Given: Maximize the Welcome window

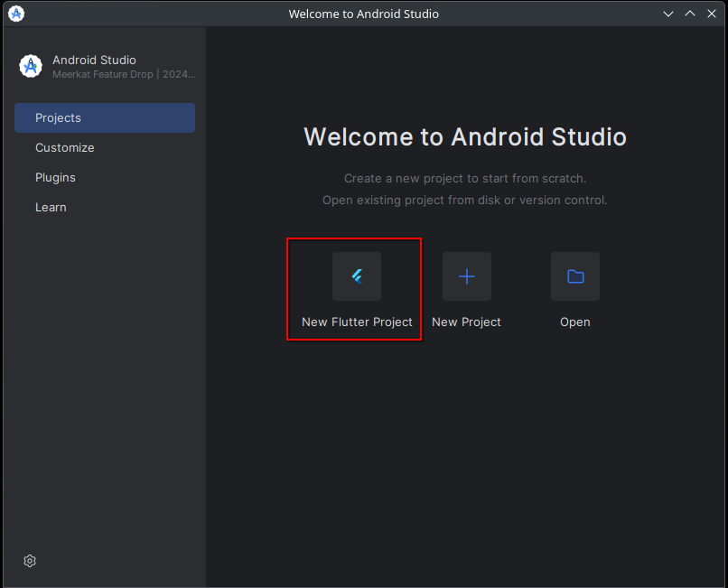Looking at the screenshot, I should click(x=690, y=14).
